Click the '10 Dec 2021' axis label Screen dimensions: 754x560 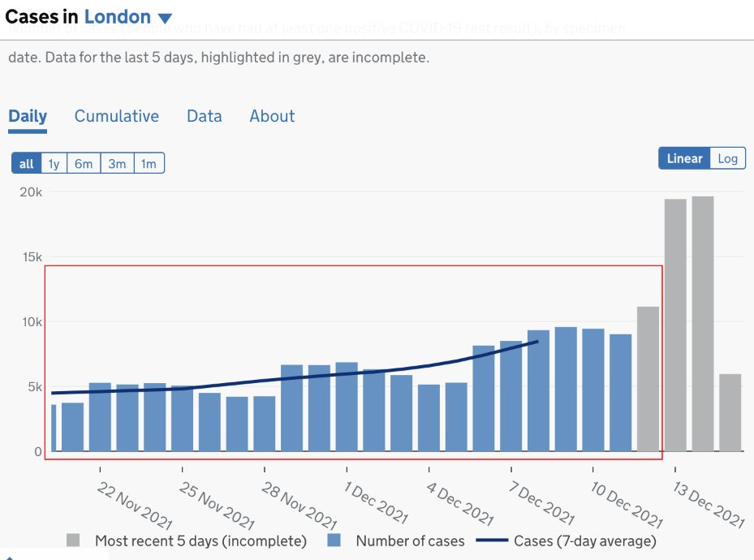(627, 504)
